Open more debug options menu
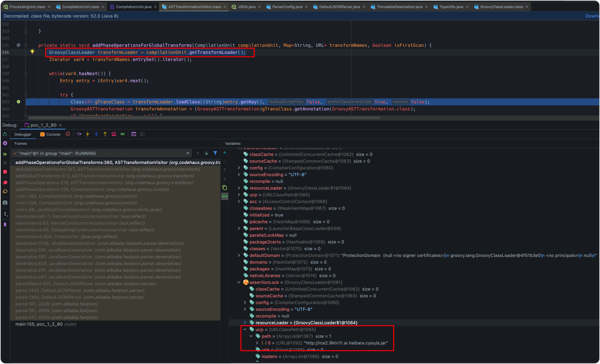 tap(5, 214)
